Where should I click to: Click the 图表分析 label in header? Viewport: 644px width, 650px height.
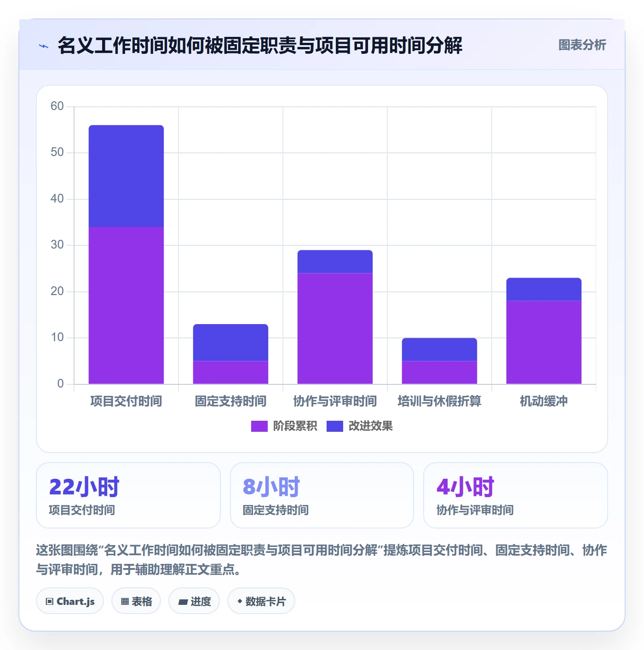(582, 45)
